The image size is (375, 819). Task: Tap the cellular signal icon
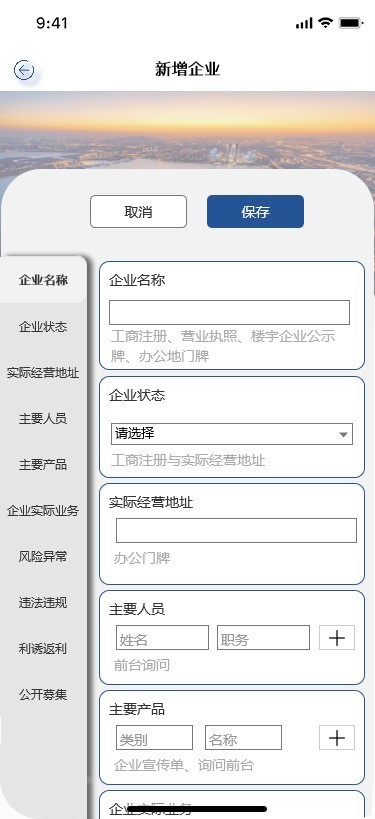click(x=304, y=24)
